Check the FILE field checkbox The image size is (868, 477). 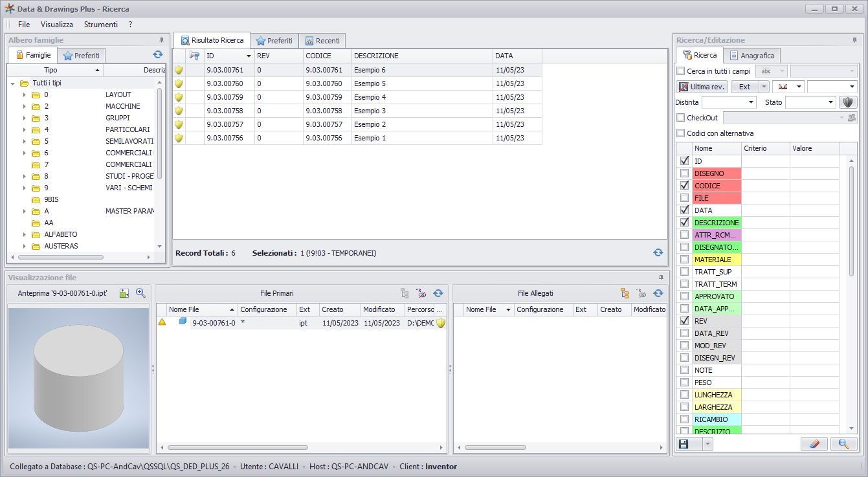point(684,198)
